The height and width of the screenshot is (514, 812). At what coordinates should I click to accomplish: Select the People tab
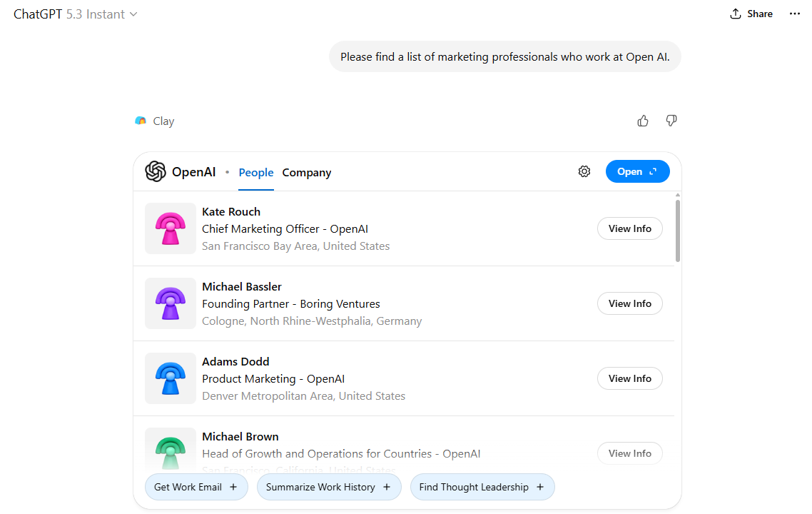coord(256,172)
